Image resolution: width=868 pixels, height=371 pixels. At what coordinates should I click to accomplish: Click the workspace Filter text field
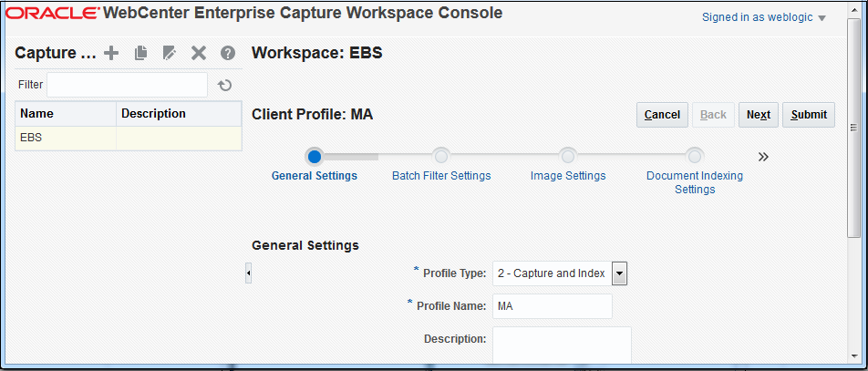[x=127, y=85]
